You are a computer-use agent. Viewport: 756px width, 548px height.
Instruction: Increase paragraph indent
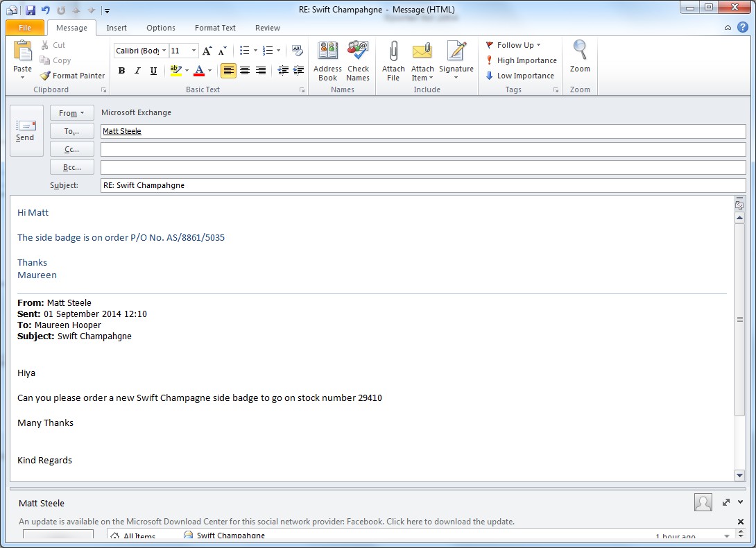click(x=298, y=71)
